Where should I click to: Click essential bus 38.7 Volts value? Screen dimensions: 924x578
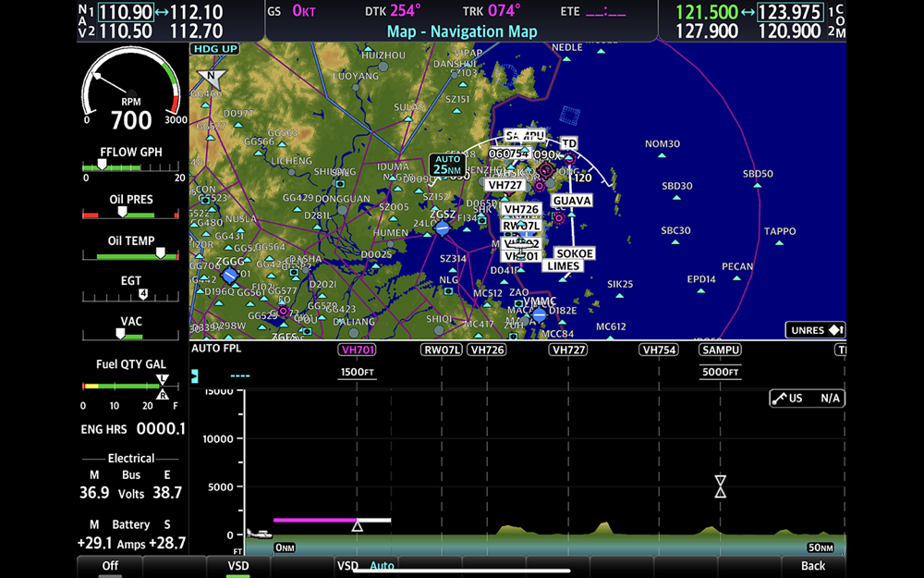pyautogui.click(x=167, y=493)
